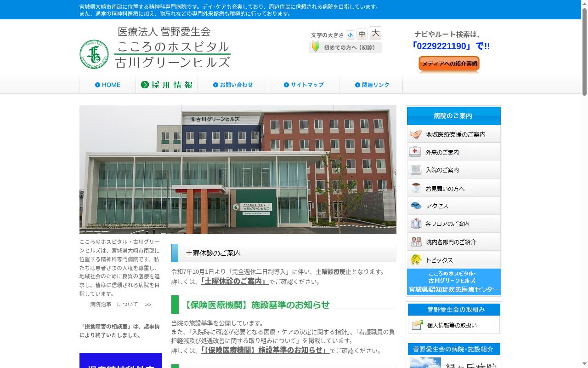Click the document icon beside 入院のご案内
The height and width of the screenshot is (368, 588).
pyautogui.click(x=416, y=170)
